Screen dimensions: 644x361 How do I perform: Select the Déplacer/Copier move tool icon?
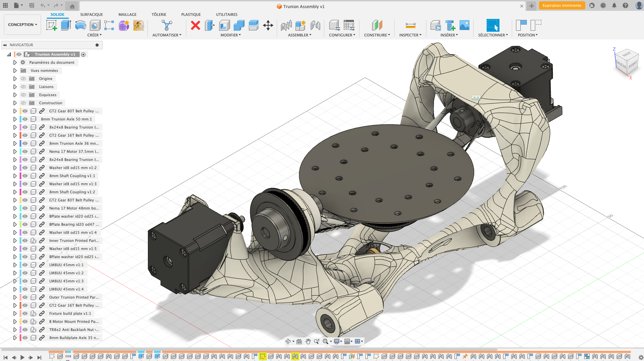coord(268,25)
